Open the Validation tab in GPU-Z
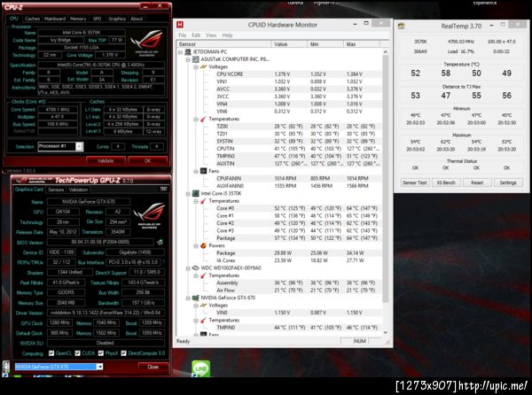The width and height of the screenshot is (532, 395). click(x=78, y=190)
